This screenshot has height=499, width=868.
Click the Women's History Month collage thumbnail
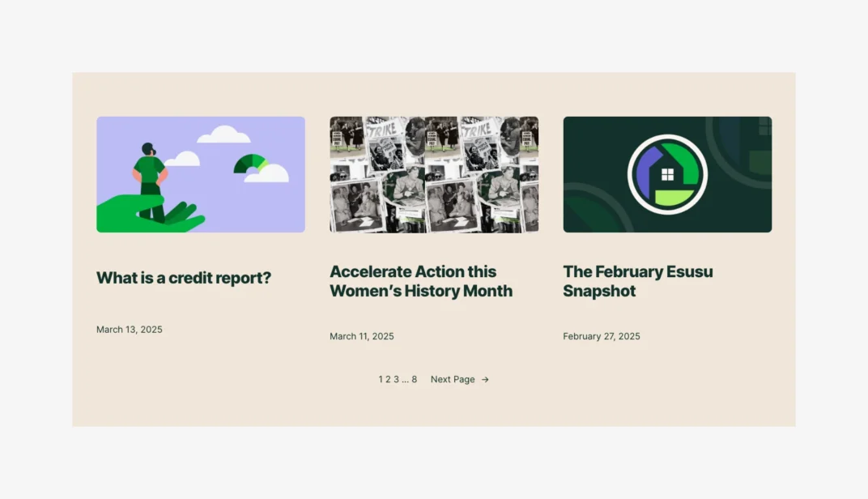pos(433,174)
